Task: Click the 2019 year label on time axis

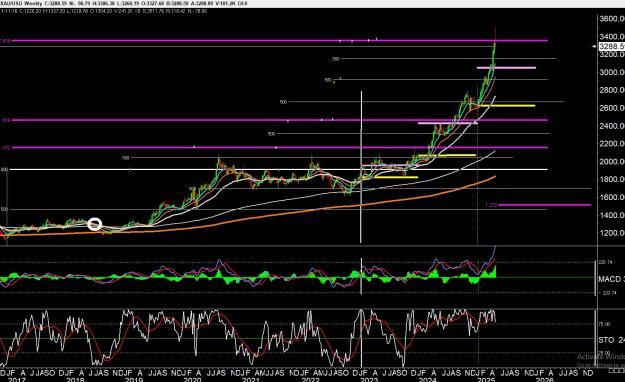Action: (134, 379)
